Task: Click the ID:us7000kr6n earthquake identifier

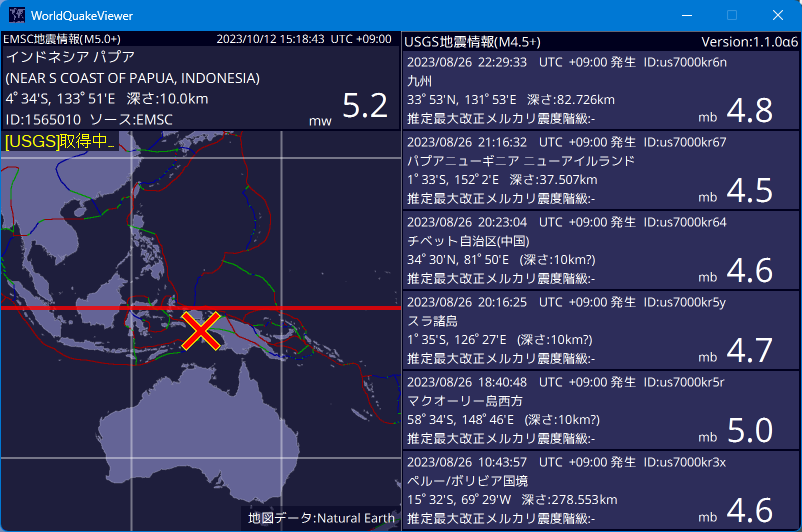Action: click(685, 62)
